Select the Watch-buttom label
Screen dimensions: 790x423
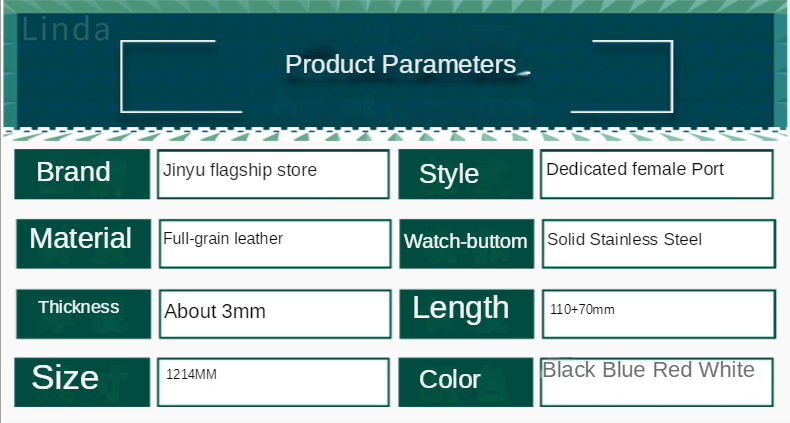tap(465, 242)
